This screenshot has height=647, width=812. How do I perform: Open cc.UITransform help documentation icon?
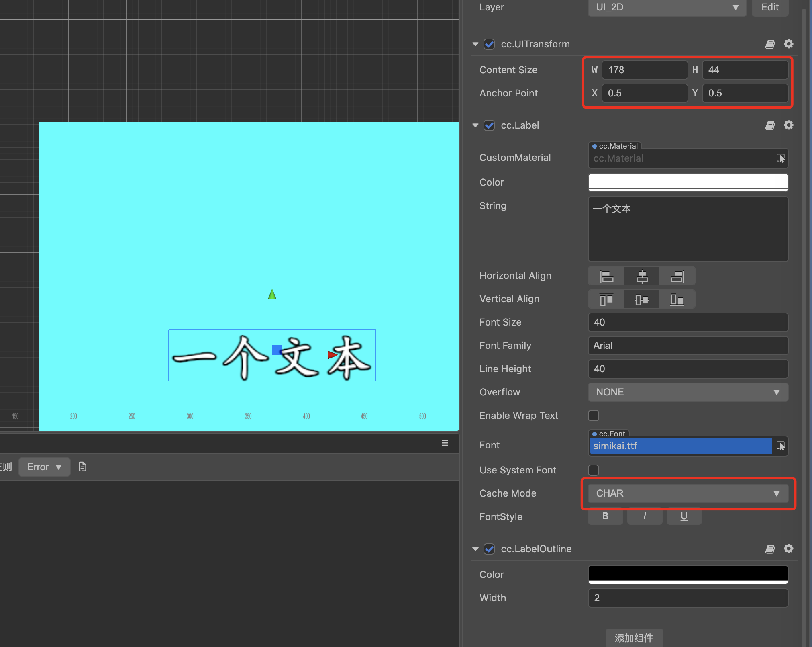(770, 44)
